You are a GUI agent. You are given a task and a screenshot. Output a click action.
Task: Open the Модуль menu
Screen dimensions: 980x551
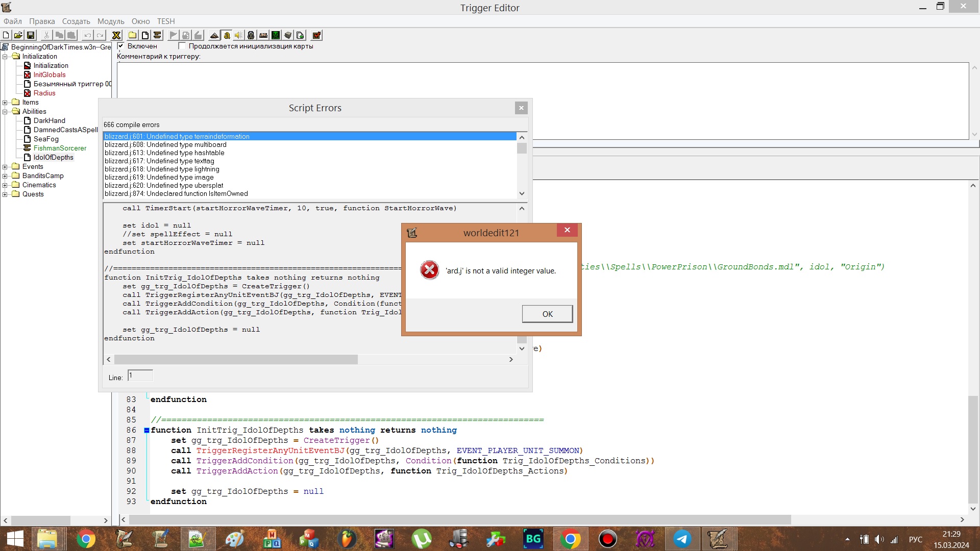pos(111,21)
